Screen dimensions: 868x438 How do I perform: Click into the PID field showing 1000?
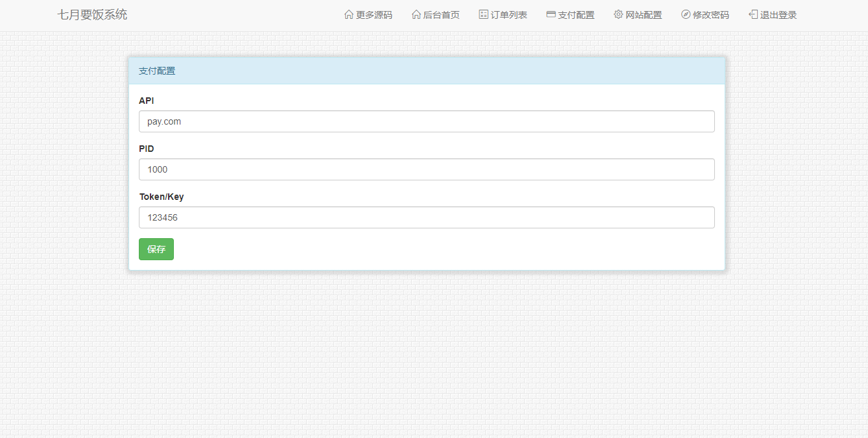pos(426,169)
